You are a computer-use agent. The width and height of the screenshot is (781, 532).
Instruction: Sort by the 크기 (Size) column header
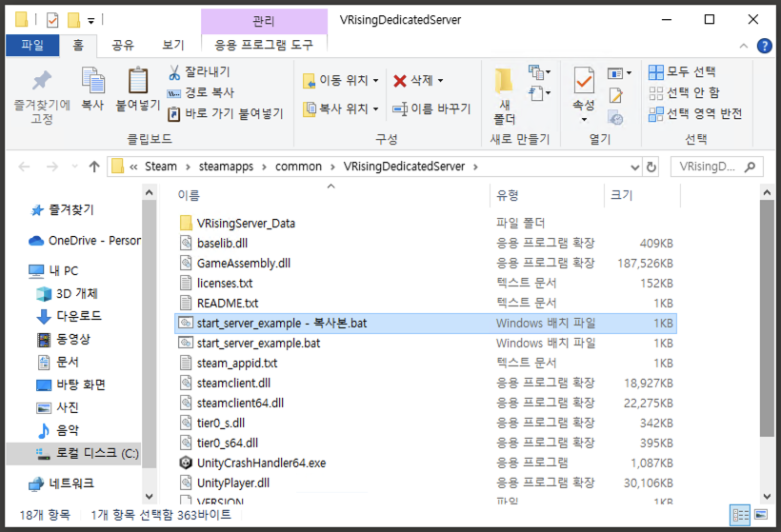pos(621,195)
